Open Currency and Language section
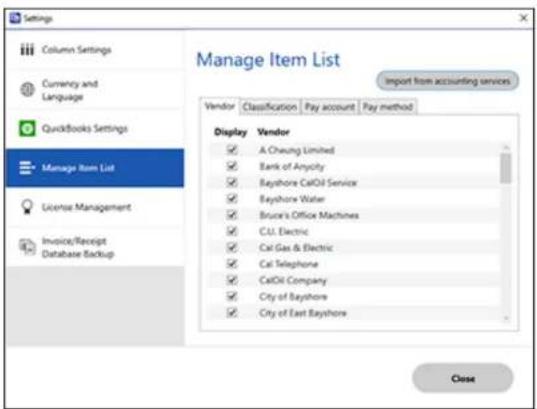 click(95, 90)
